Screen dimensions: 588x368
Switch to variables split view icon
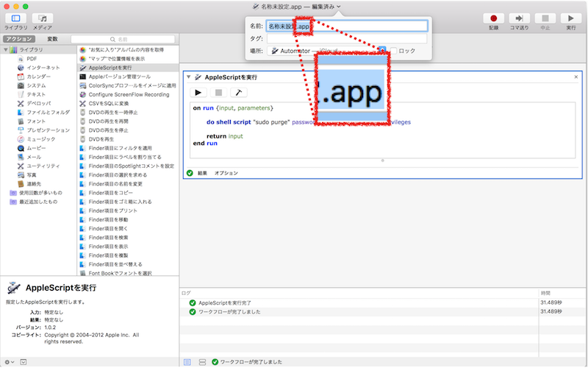tap(202, 362)
